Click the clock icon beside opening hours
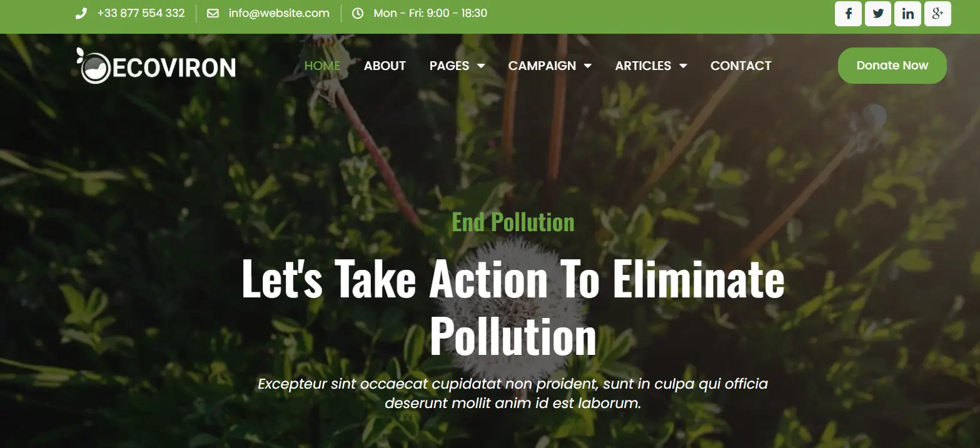This screenshot has width=980, height=448. (358, 13)
